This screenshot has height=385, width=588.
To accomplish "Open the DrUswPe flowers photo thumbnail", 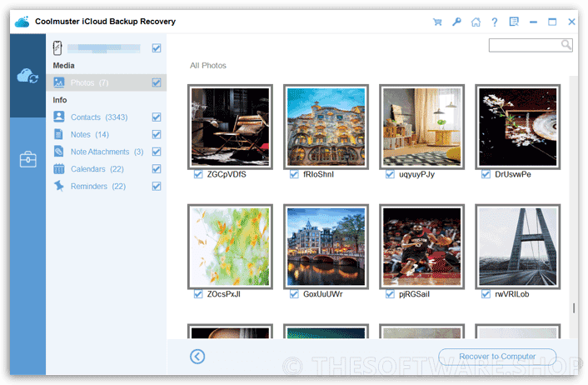I will [x=518, y=127].
